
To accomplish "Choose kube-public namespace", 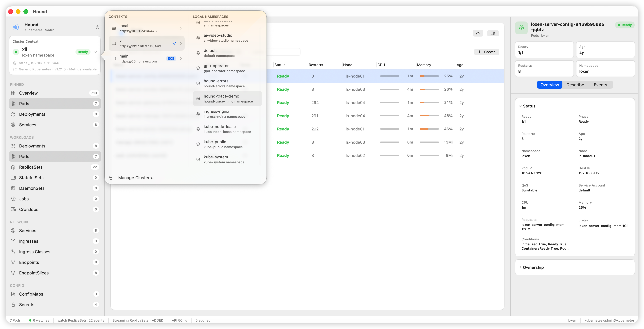I will tap(227, 144).
